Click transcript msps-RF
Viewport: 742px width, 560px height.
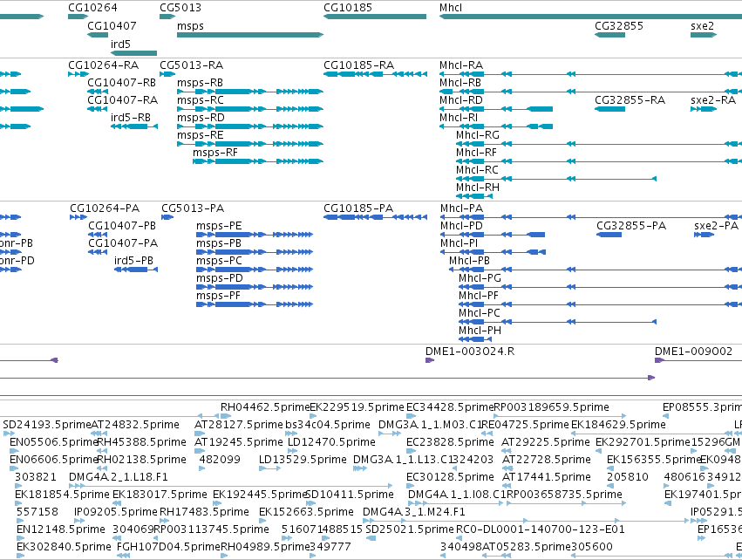pos(258,161)
